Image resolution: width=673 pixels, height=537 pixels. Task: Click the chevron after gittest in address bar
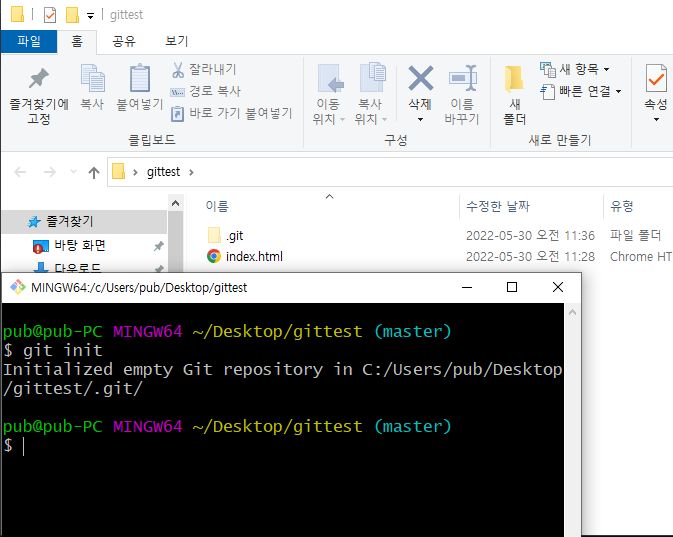(191, 172)
